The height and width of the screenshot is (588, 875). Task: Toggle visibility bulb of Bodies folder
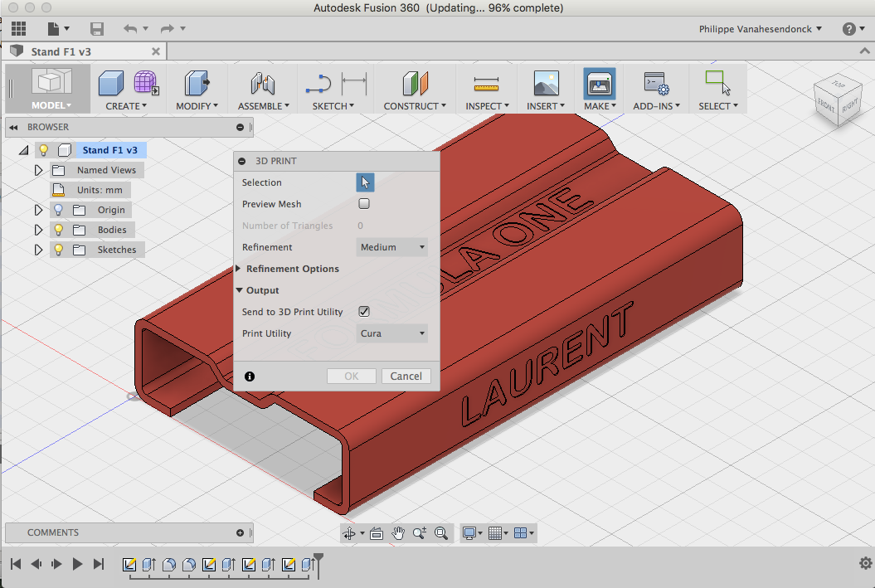(x=59, y=230)
